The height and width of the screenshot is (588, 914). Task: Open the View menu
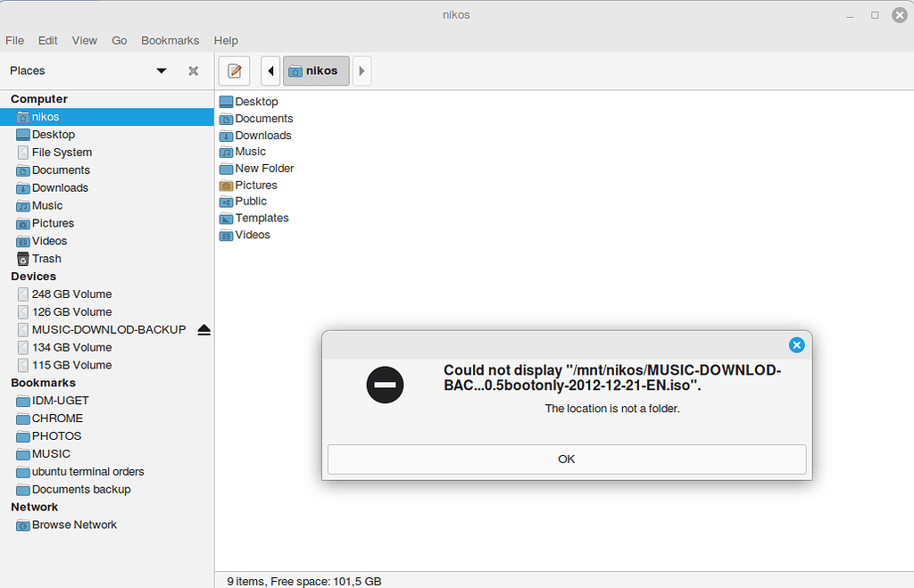coord(85,40)
